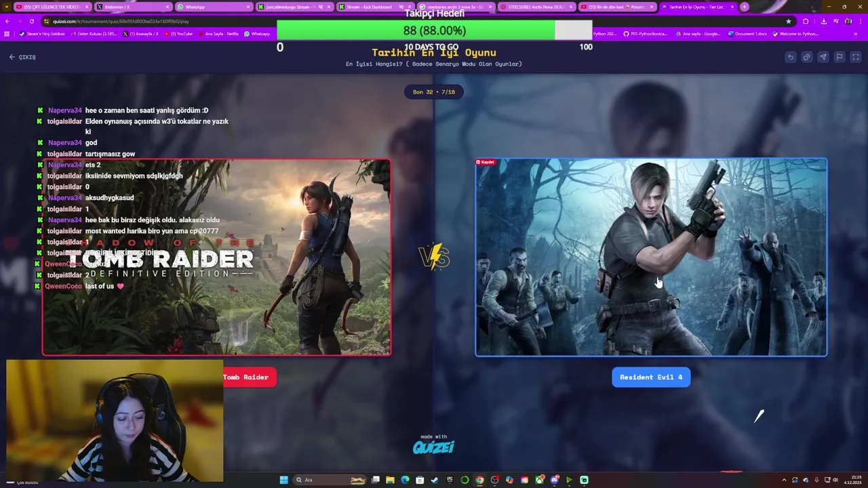Switch to ÇİFT EĞLENCE TEK VİDEODA YouTube tab
Viewport: 868px width, 488px height.
tap(52, 7)
